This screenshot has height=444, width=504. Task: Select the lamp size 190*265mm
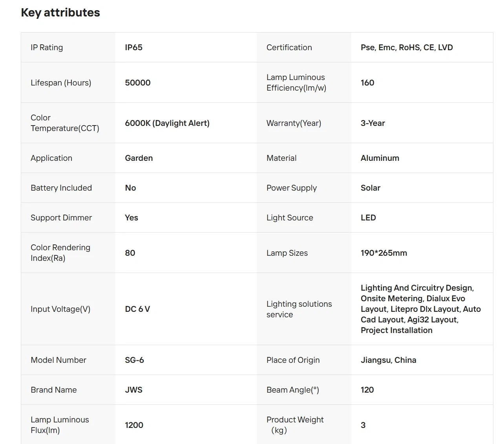pyautogui.click(x=384, y=253)
